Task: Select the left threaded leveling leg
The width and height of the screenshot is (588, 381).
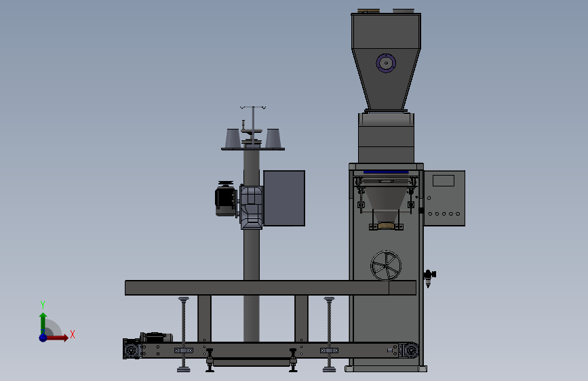Action: [183, 334]
